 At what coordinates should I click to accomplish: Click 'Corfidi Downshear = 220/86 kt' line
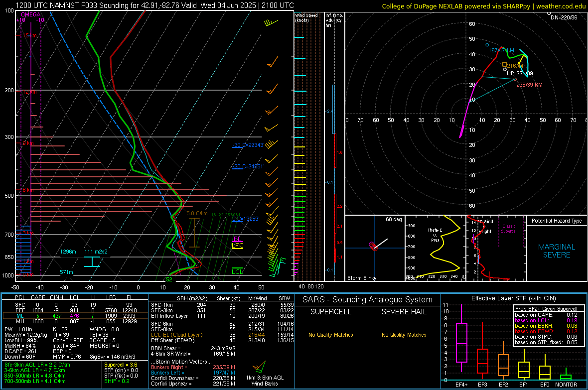click(x=193, y=378)
